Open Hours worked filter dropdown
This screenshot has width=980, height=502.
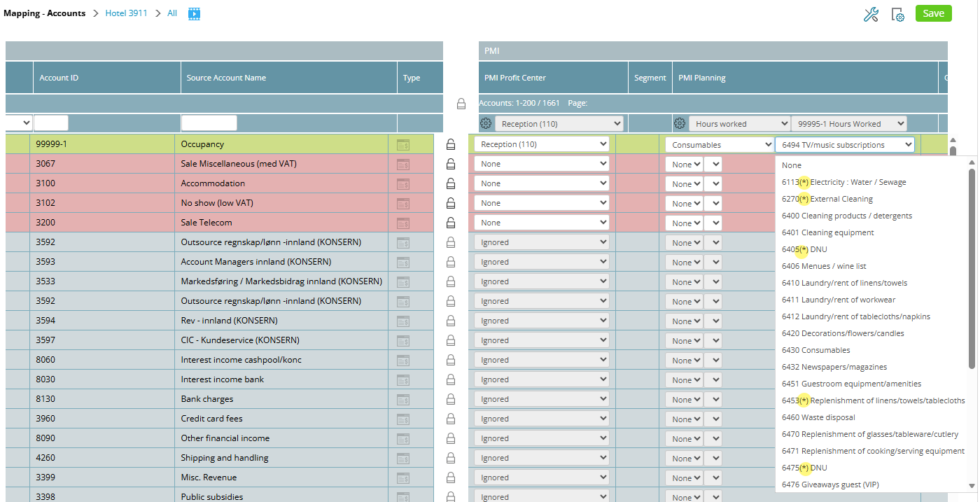(x=739, y=124)
